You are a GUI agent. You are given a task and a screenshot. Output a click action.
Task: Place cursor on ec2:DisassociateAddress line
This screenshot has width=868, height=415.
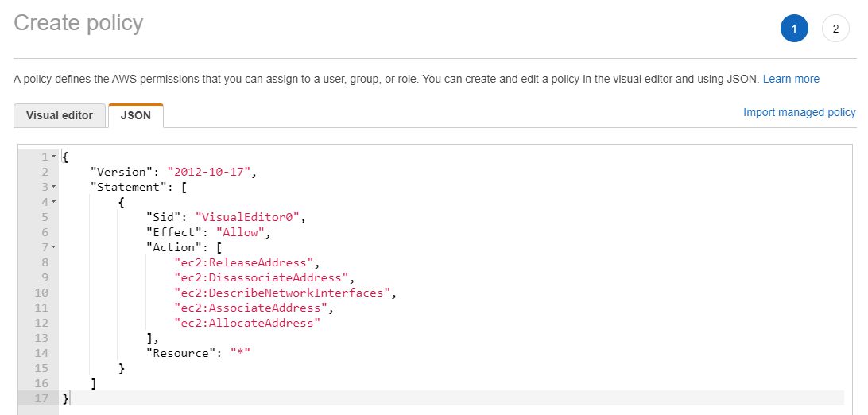[x=261, y=277]
